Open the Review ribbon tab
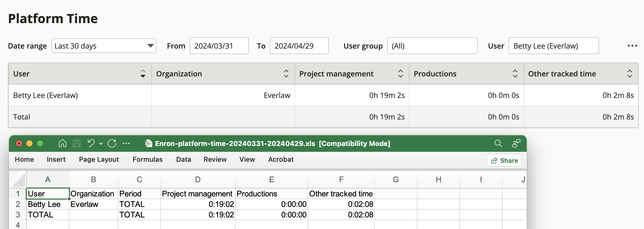Viewport: 644px width, 229px height. (215, 159)
